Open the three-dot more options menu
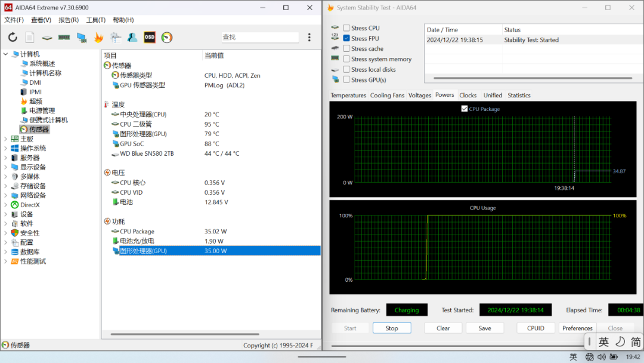Viewport: 644px width, 363px height. point(309,37)
